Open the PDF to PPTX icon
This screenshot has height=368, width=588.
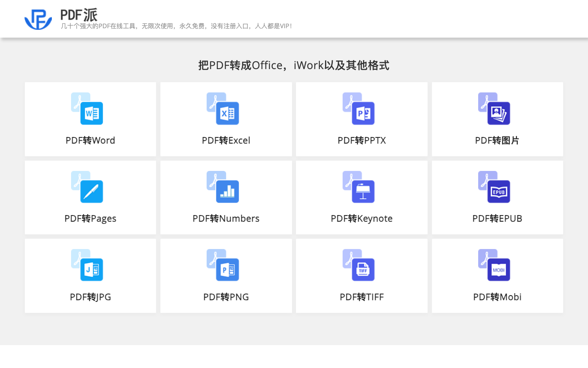359,109
